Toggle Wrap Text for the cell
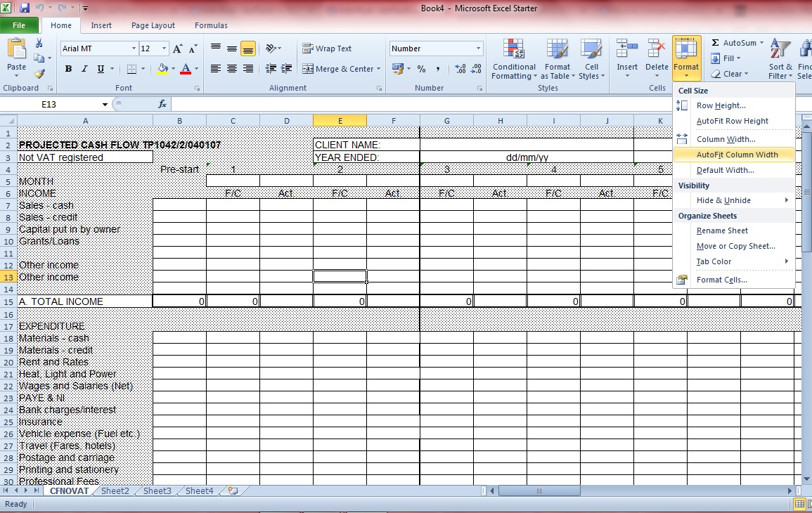Image resolution: width=812 pixels, height=513 pixels. 327,48
